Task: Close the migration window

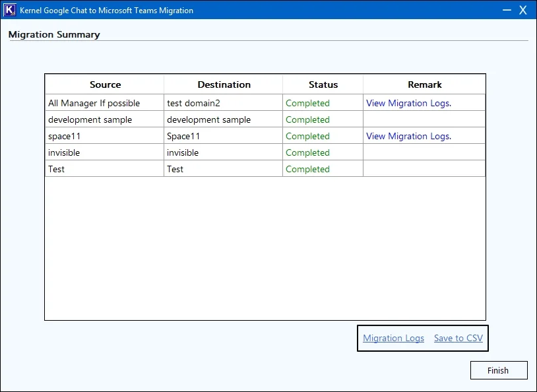Action: tap(522, 10)
